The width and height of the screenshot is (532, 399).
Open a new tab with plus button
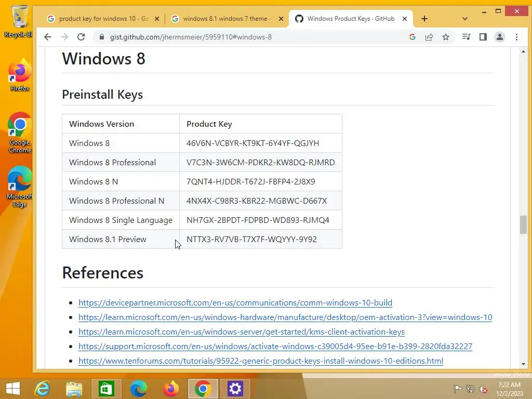424,19
